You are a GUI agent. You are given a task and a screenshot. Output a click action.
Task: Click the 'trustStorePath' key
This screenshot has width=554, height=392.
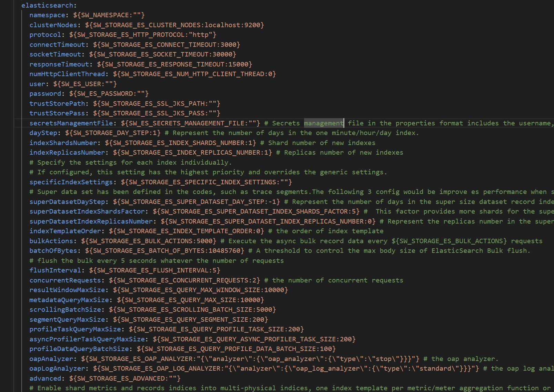coord(57,104)
